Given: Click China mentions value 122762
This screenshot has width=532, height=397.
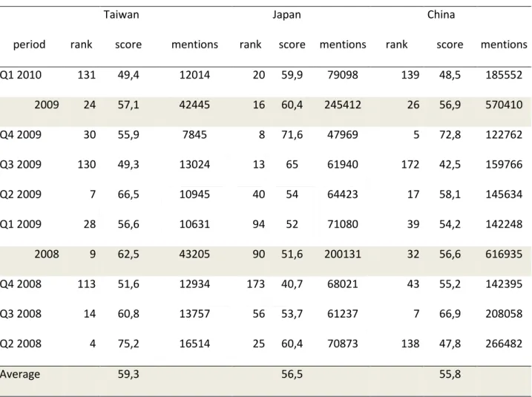Looking at the screenshot, I should [x=504, y=135].
